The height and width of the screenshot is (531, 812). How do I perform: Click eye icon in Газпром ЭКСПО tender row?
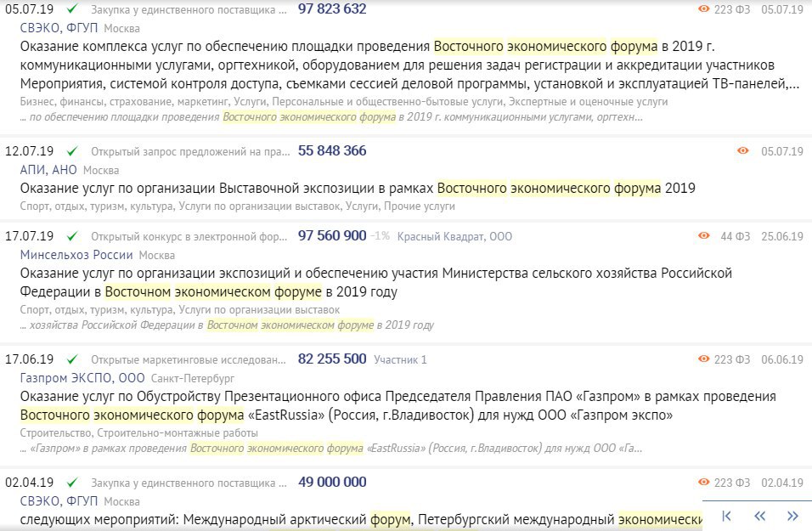[x=703, y=359]
